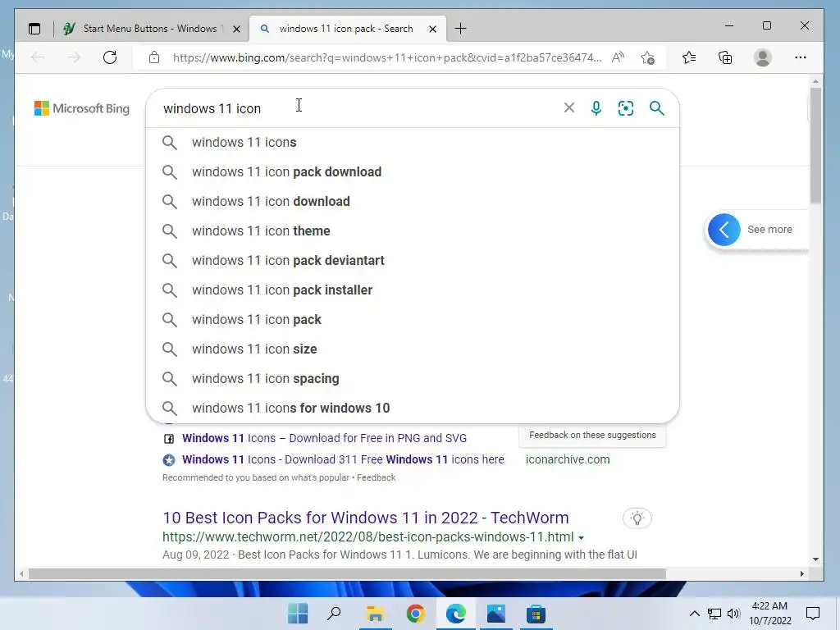Show hidden system tray icons
The image size is (840, 630).
[x=694, y=614]
